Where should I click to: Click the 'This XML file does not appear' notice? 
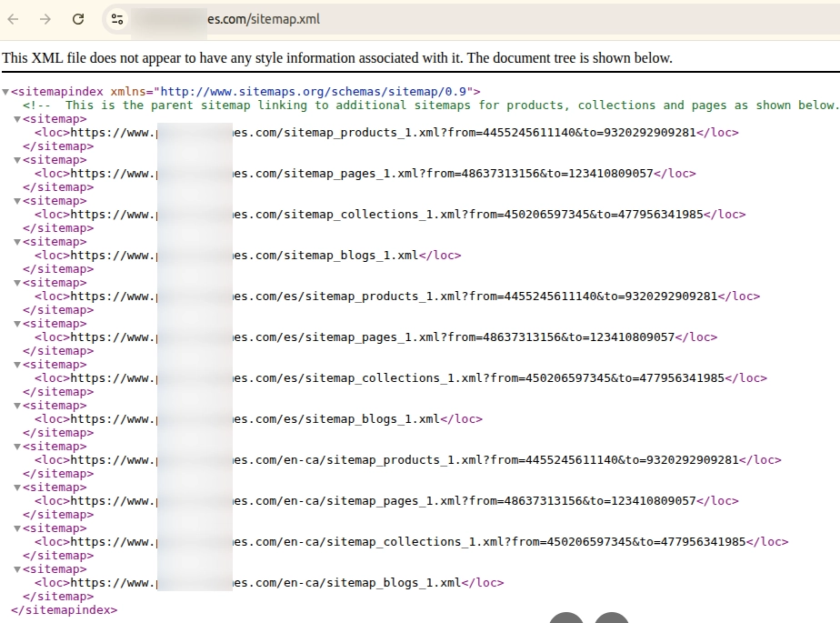pos(337,58)
